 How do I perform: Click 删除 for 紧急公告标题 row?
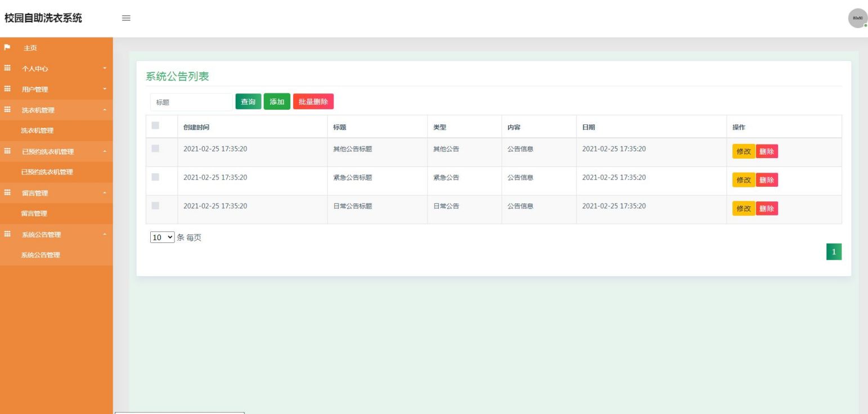(767, 180)
